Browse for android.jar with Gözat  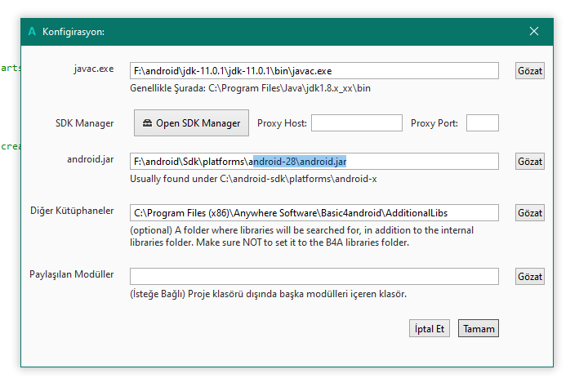point(530,162)
